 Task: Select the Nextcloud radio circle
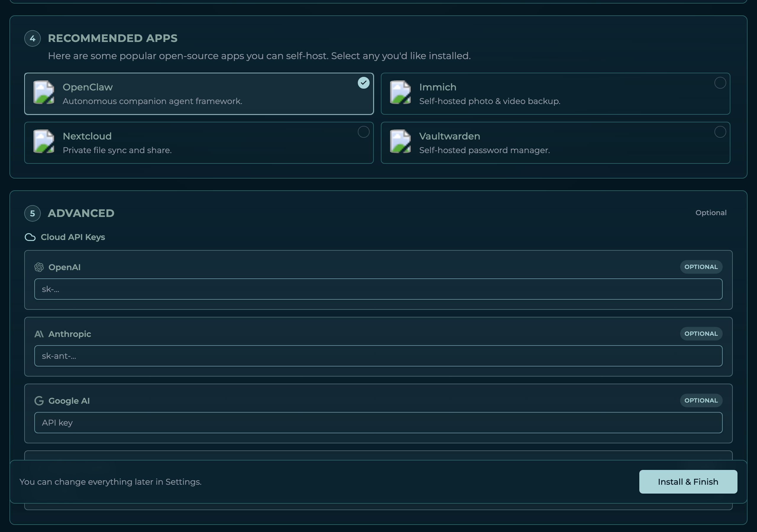click(x=363, y=132)
